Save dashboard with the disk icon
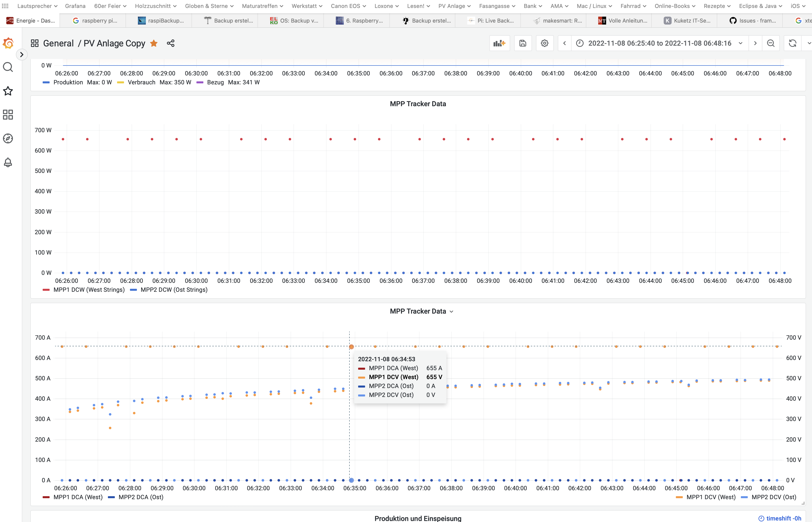Screen dimensions: 812x522 523,43
